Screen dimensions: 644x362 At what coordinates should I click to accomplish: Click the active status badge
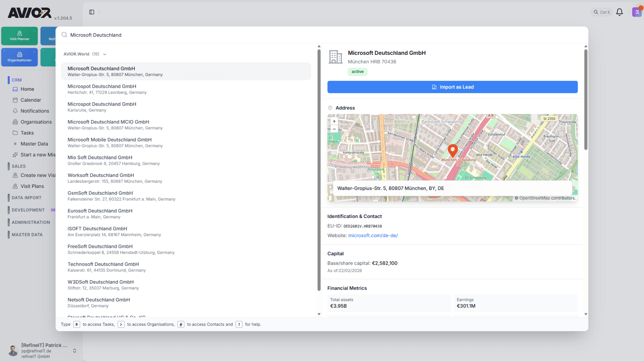pos(358,72)
